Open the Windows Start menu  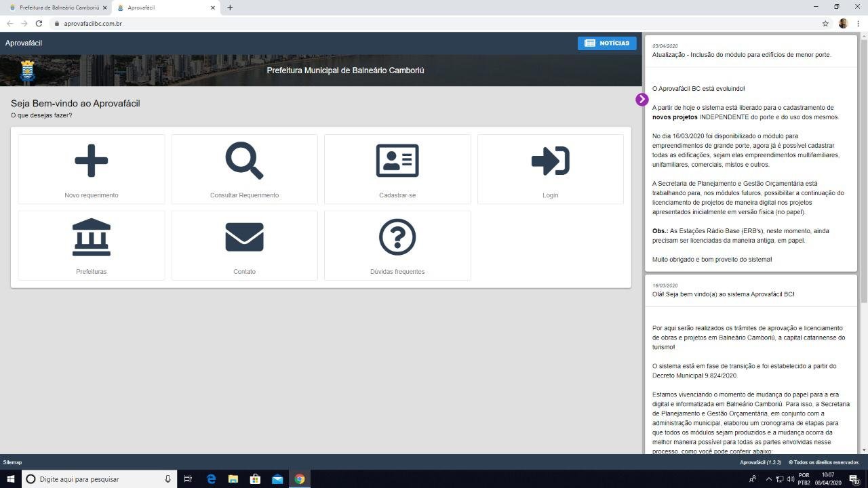point(11,479)
